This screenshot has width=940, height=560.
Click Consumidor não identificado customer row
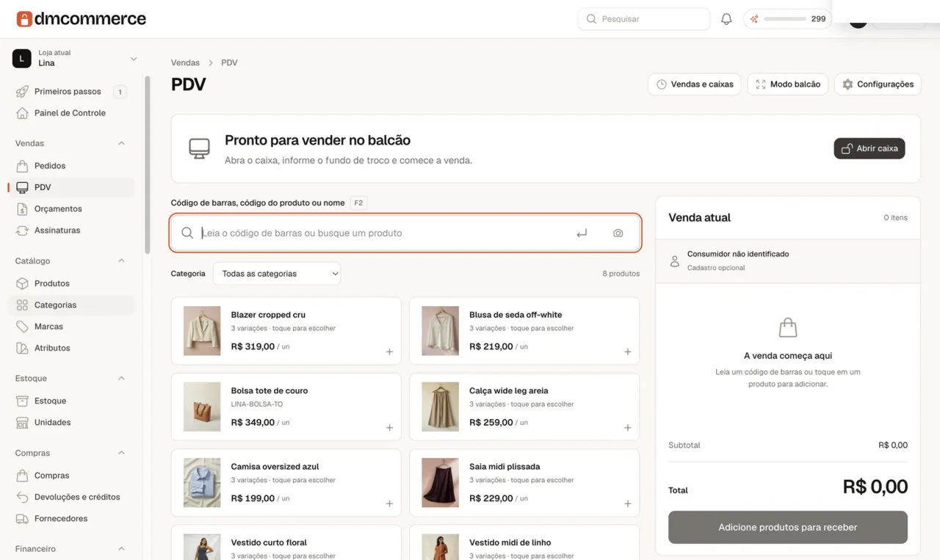point(787,261)
